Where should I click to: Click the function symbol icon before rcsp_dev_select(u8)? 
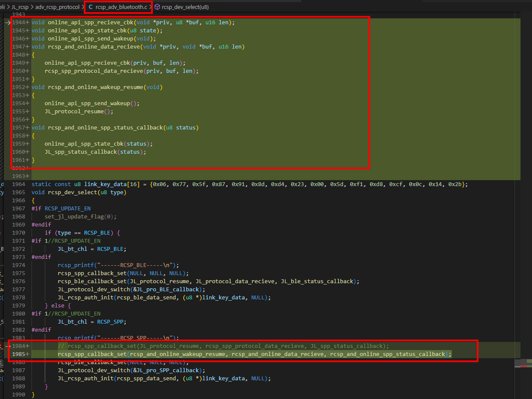point(157,7)
